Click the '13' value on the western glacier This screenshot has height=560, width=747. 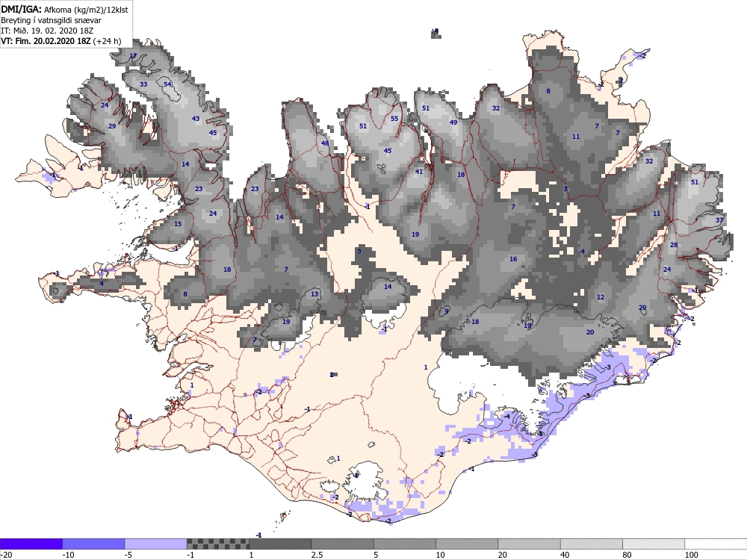[314, 294]
